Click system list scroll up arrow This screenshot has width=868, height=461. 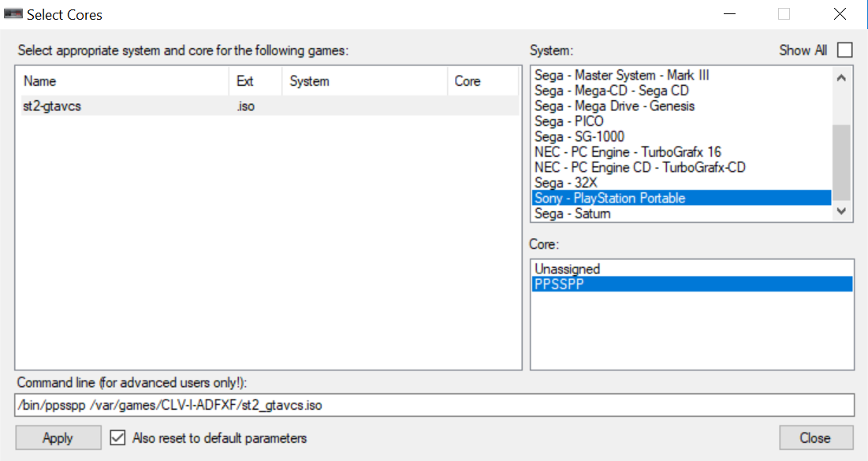[x=841, y=78]
